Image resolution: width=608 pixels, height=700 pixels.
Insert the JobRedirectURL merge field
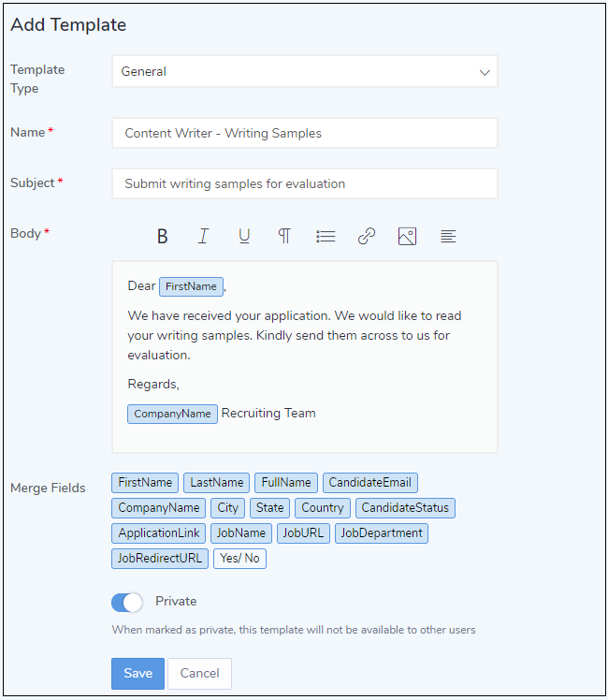160,559
